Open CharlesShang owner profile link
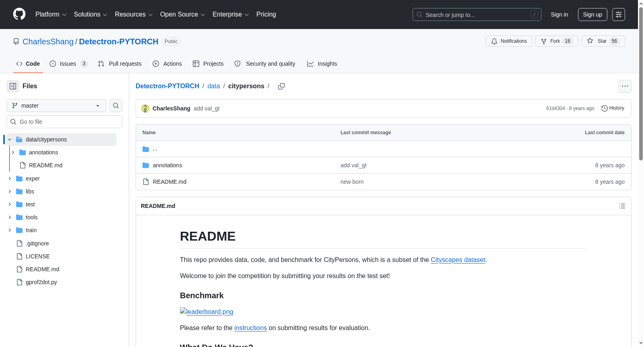Viewport: 644px width, 347px height. coord(48,42)
